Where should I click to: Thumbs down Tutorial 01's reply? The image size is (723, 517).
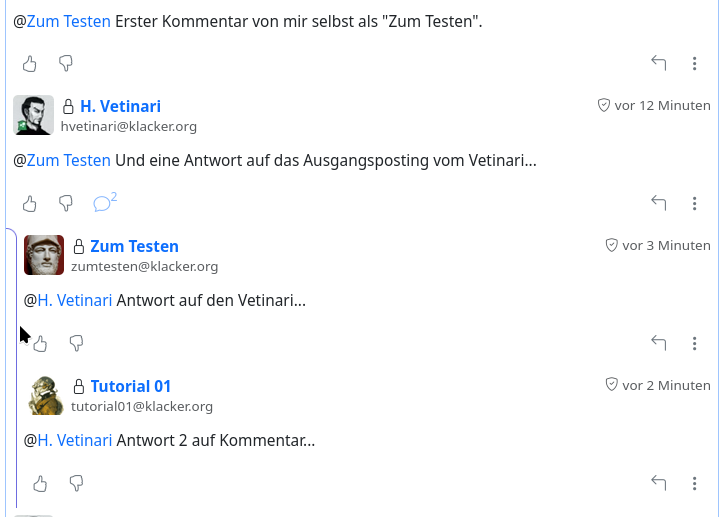coord(76,484)
